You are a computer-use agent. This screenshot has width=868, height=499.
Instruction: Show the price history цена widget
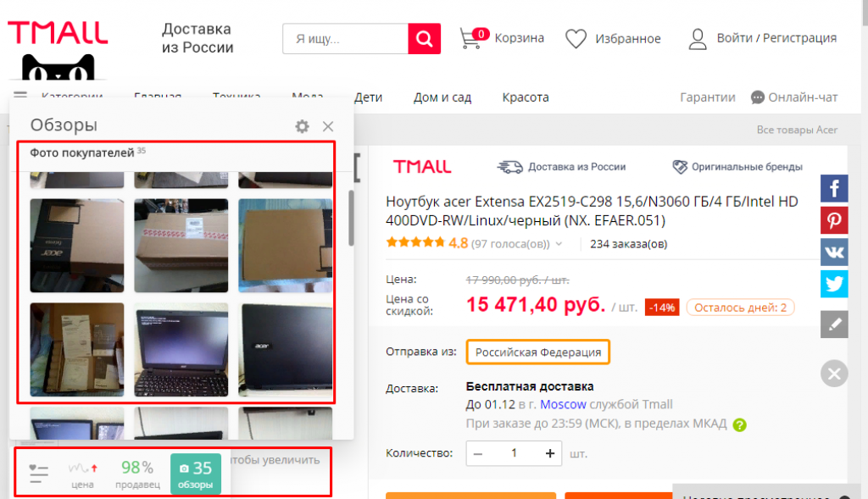[82, 474]
